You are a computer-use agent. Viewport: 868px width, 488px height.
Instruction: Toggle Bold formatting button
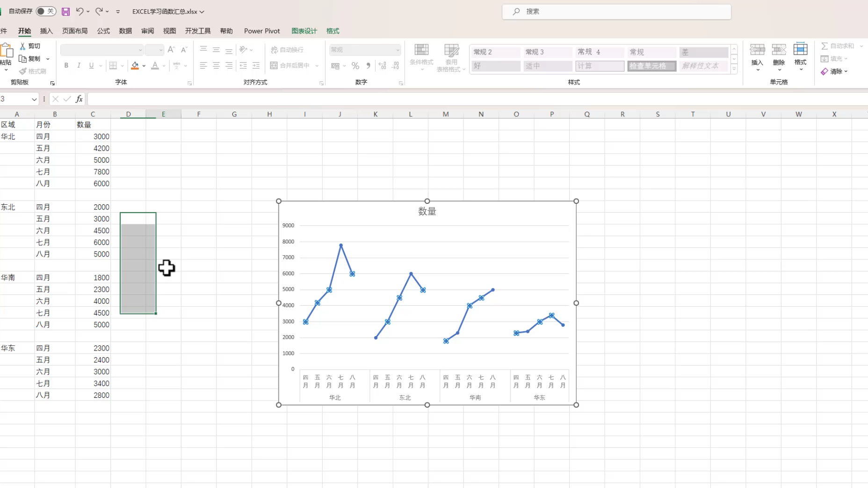(66, 66)
